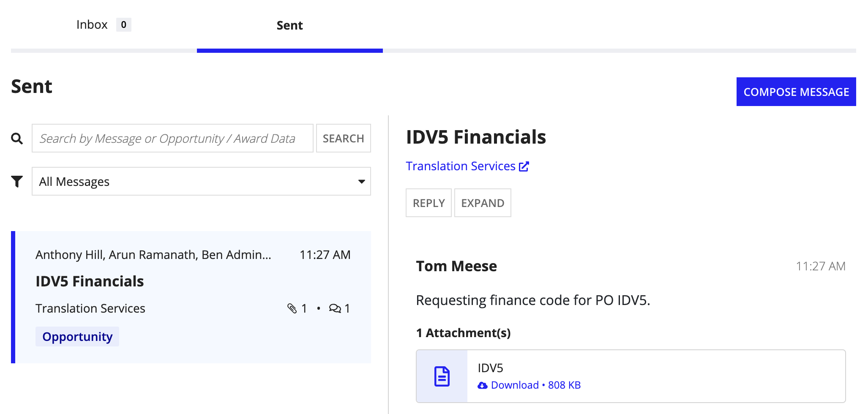Image resolution: width=868 pixels, height=414 pixels.
Task: Click Translation Services text in message row
Action: pos(90,308)
